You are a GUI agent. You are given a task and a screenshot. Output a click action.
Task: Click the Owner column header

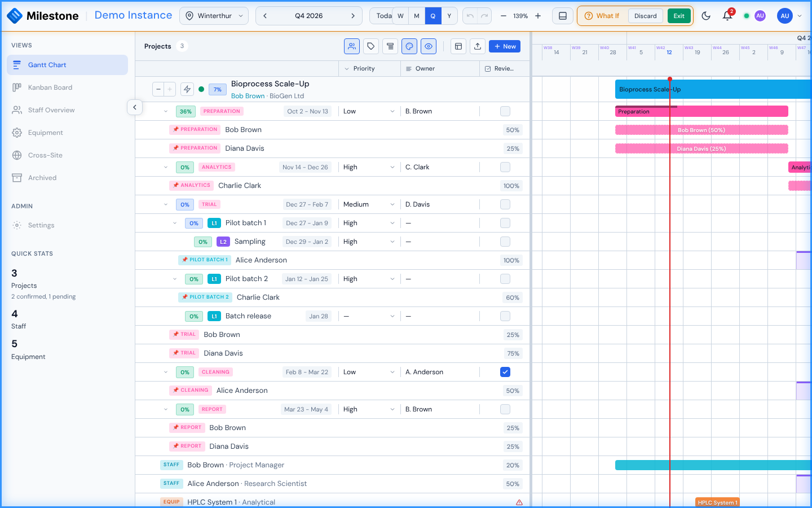click(440, 68)
